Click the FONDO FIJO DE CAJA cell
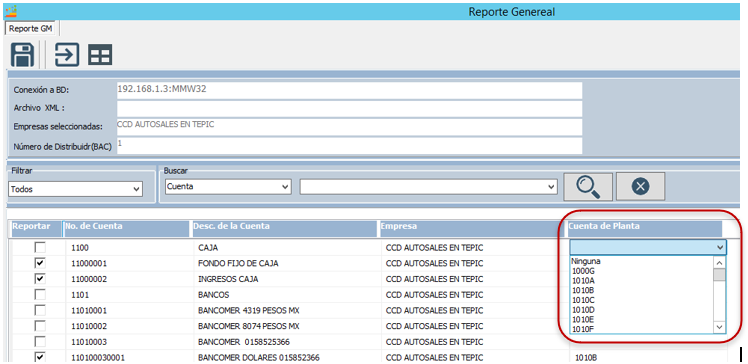Screen dimensions: 748x364 pyautogui.click(x=238, y=263)
